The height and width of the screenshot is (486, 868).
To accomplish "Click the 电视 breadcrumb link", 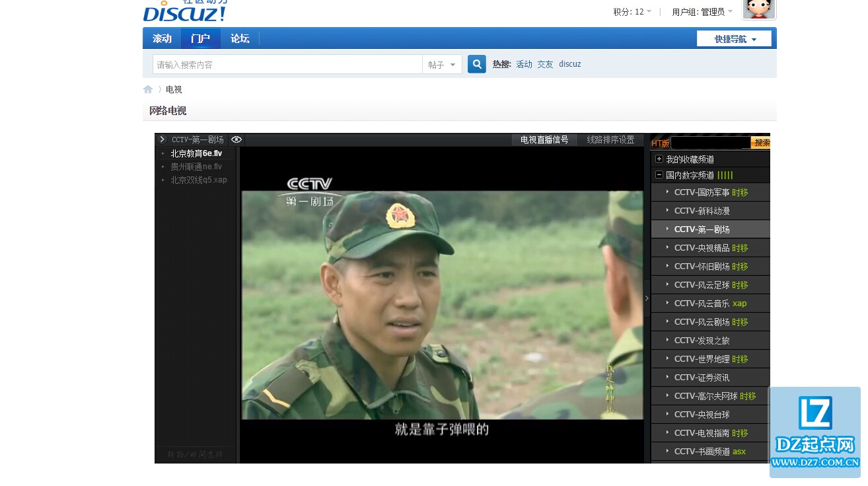I will (x=174, y=89).
